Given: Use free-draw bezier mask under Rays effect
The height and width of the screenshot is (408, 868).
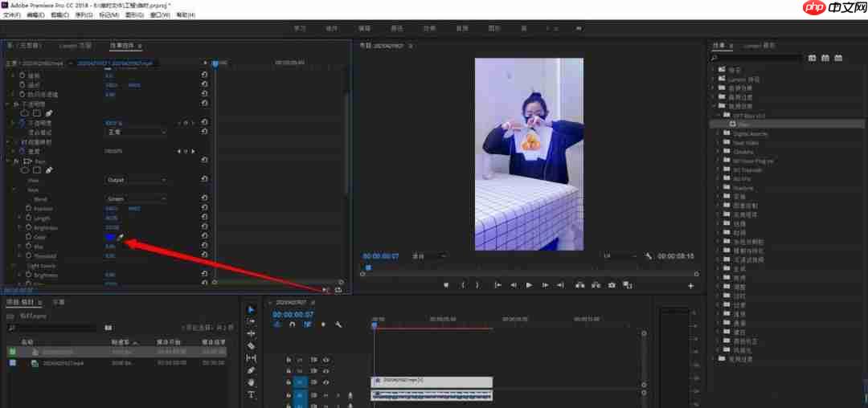Looking at the screenshot, I should click(49, 170).
